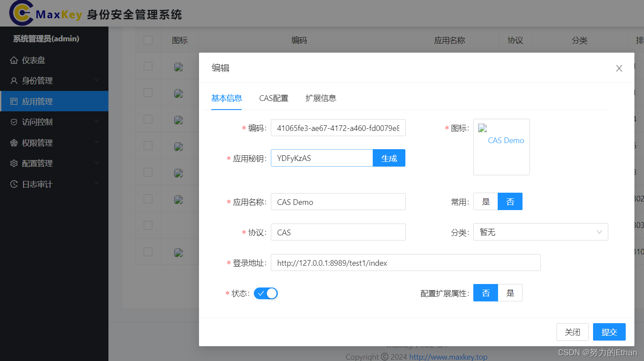
Task: Select the 应用管理 menu item
Action: (x=54, y=101)
